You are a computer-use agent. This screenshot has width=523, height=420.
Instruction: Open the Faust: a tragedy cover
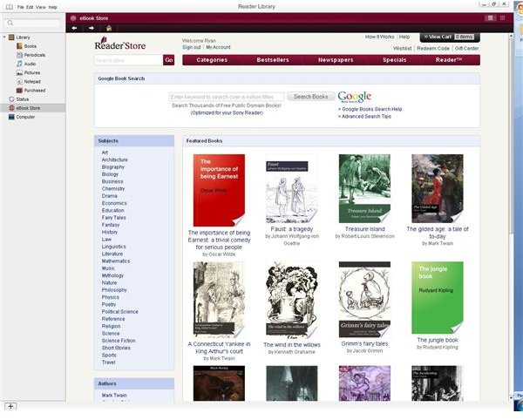tap(292, 189)
